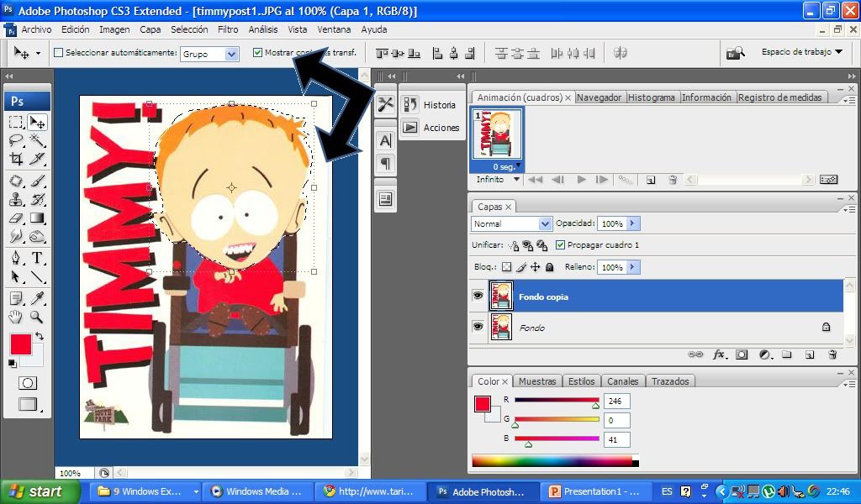Convert to timeline animation button
861x504 pixels.
click(828, 179)
